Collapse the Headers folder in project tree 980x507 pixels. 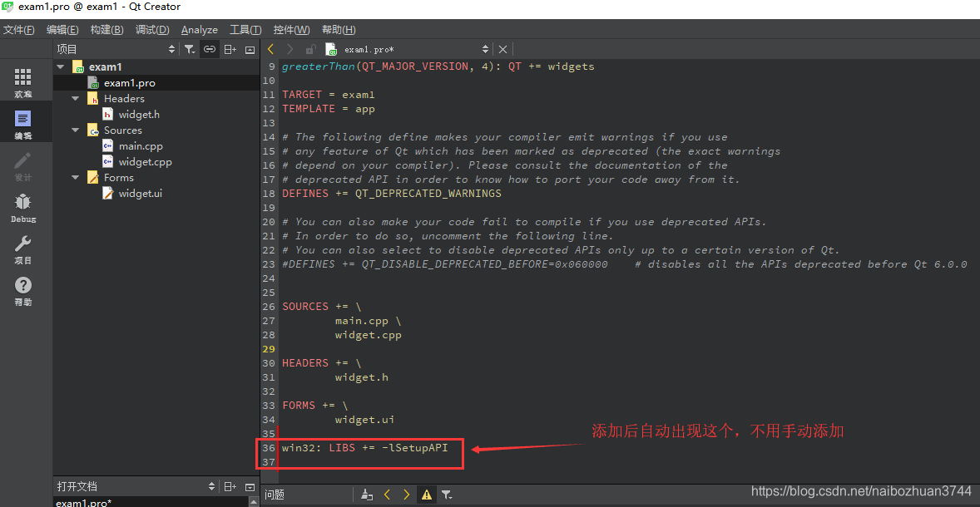click(x=75, y=98)
